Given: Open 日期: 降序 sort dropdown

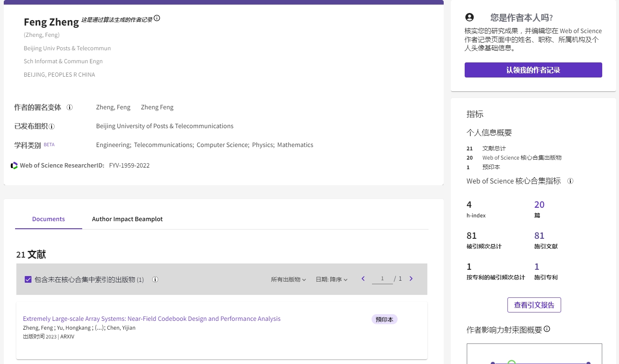Looking at the screenshot, I should [x=332, y=279].
